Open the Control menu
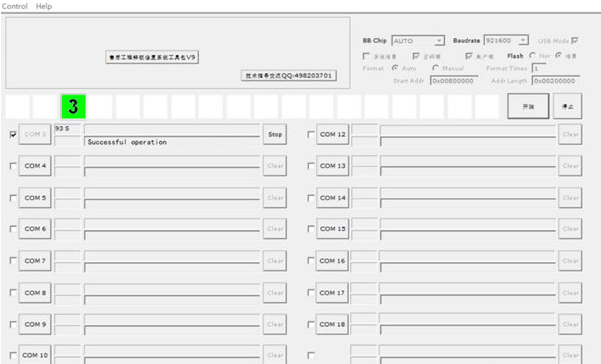This screenshot has height=364, width=601. pyautogui.click(x=15, y=6)
